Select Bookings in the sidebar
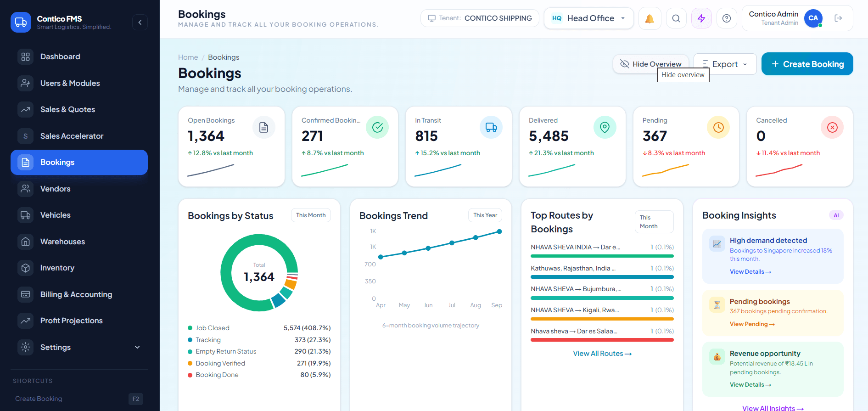This screenshot has height=411, width=868. [x=79, y=162]
